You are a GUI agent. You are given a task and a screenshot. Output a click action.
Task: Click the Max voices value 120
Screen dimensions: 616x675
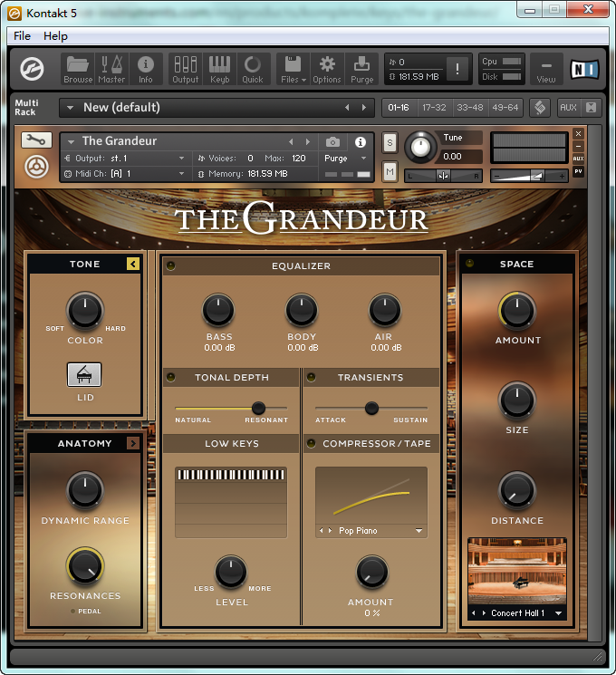(299, 159)
